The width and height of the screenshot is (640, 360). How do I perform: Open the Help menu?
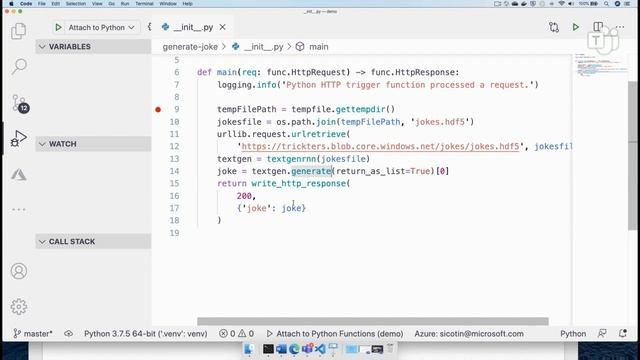click(187, 4)
